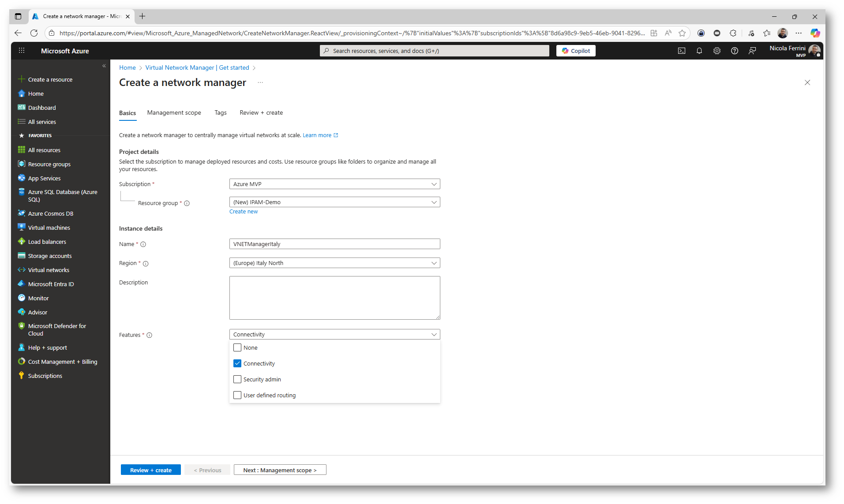This screenshot has height=504, width=844.
Task: Launch Copilot from the top bar
Action: pyautogui.click(x=575, y=50)
